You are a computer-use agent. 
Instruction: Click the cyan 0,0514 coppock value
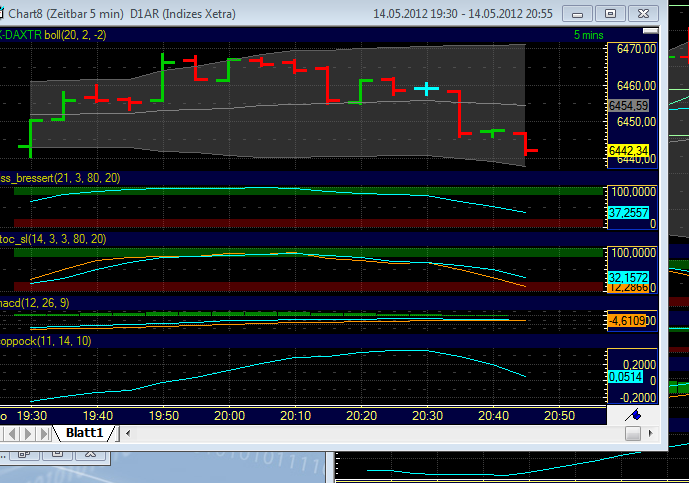pos(626,377)
